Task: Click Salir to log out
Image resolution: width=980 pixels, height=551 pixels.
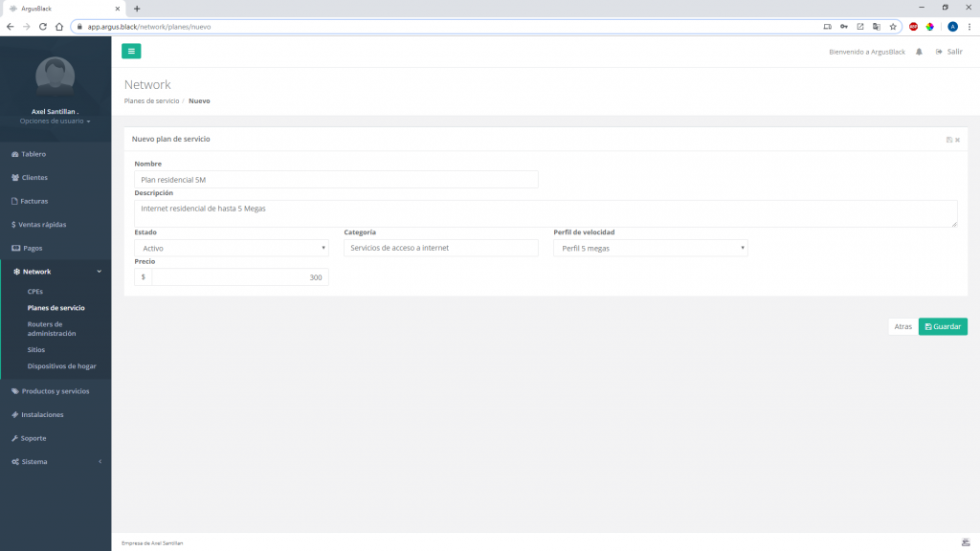Action: pos(948,52)
